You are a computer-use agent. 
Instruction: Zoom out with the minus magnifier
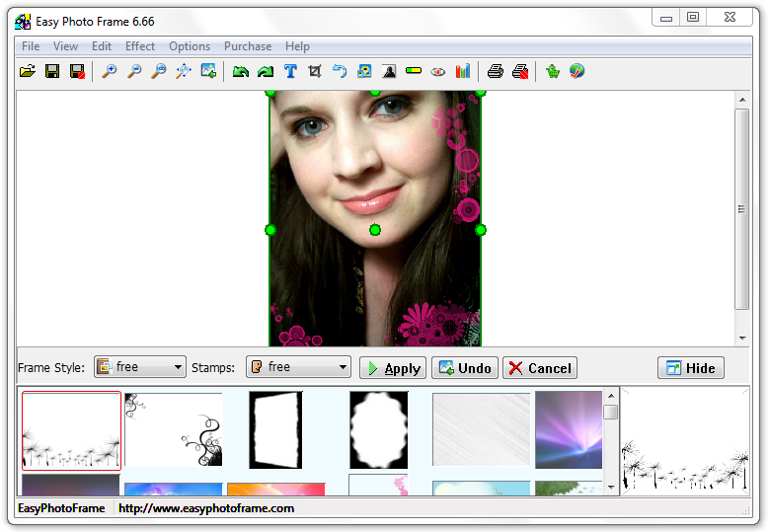(134, 72)
